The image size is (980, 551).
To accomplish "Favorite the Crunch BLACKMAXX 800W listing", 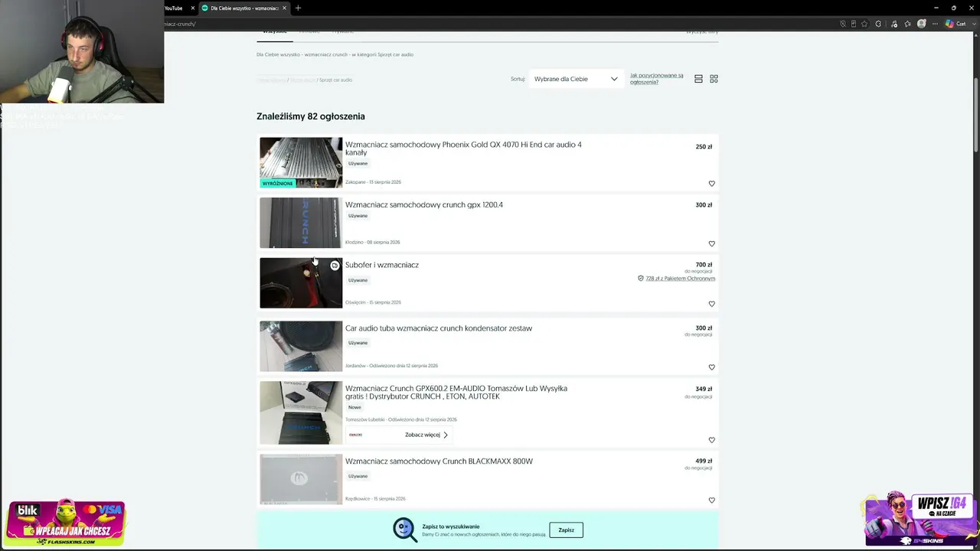I will [711, 500].
